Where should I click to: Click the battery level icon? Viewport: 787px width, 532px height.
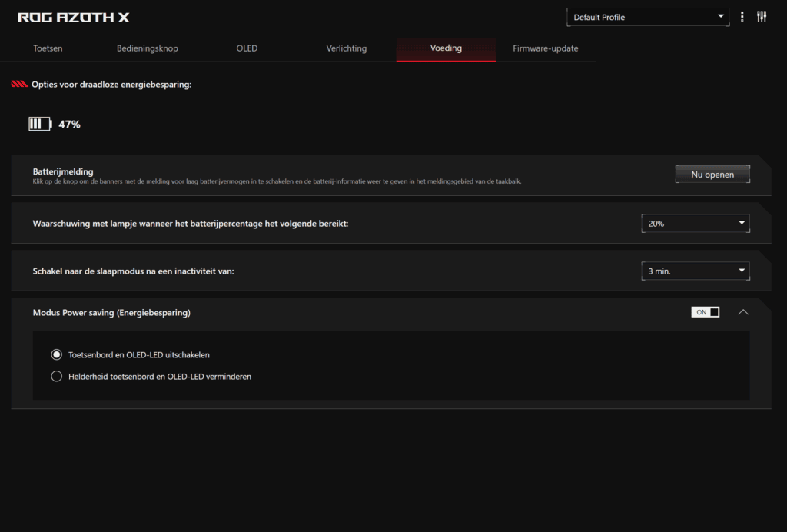[39, 124]
